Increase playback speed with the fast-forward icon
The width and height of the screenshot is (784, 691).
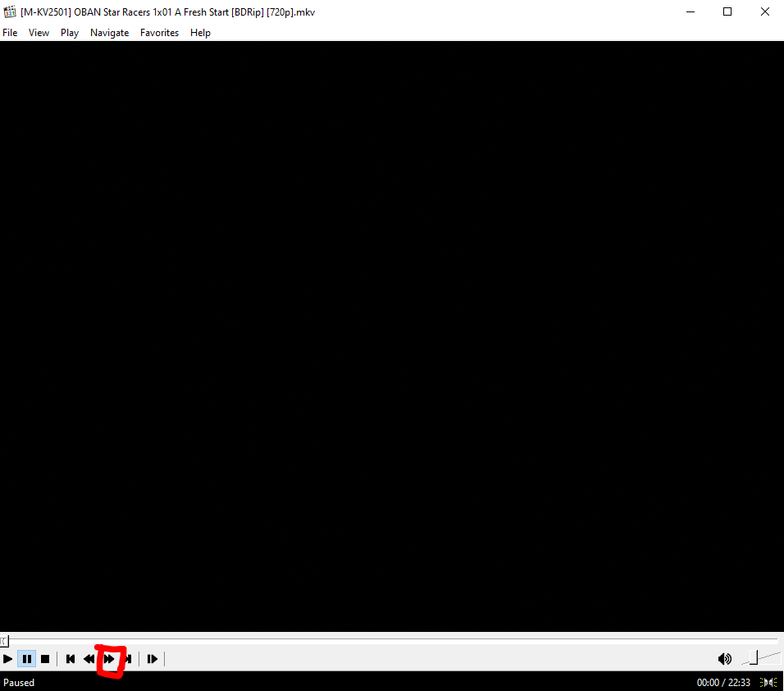(109, 659)
